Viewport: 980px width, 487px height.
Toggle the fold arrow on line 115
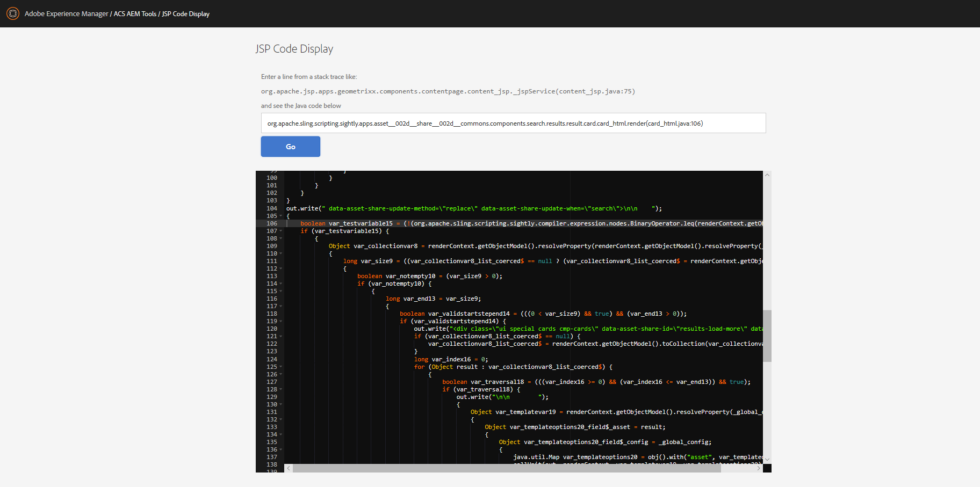(280, 291)
